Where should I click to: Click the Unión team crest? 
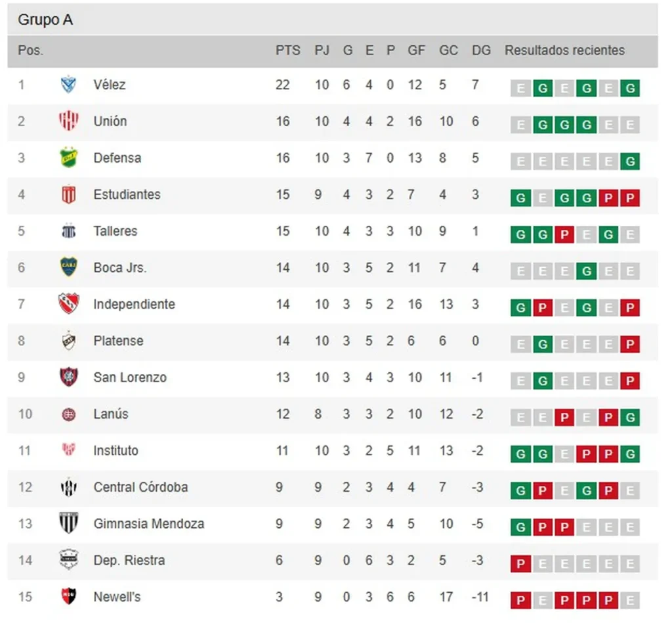68,121
